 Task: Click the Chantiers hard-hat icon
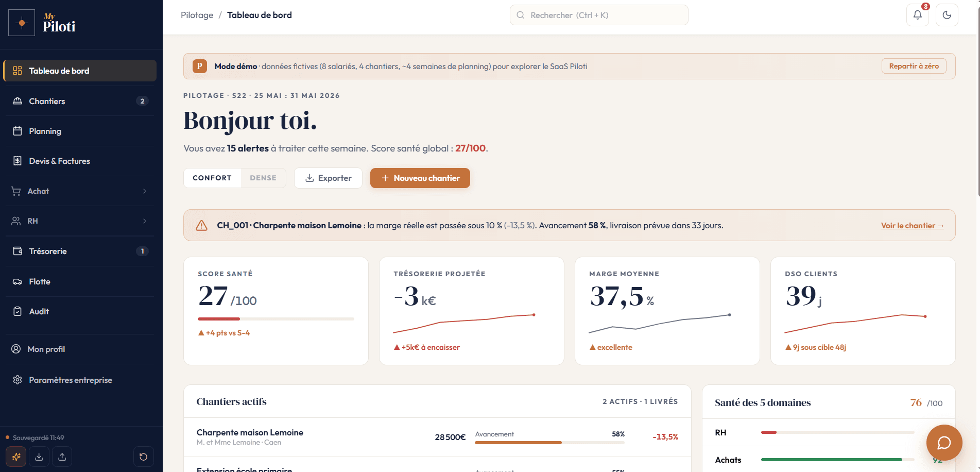tap(18, 101)
